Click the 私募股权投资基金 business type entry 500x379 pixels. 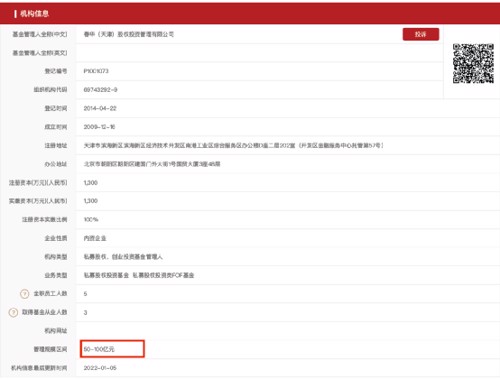[x=106, y=275]
